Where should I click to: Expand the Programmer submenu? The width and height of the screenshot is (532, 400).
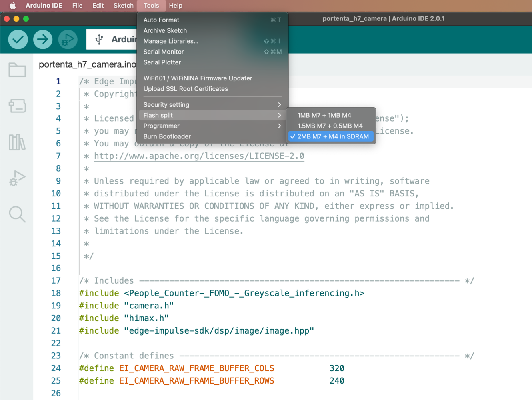(x=212, y=126)
